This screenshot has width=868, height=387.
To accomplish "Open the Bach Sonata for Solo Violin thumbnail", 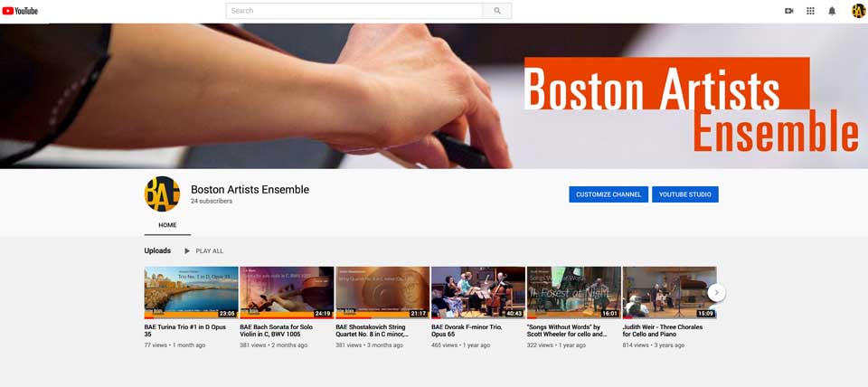I will point(287,292).
